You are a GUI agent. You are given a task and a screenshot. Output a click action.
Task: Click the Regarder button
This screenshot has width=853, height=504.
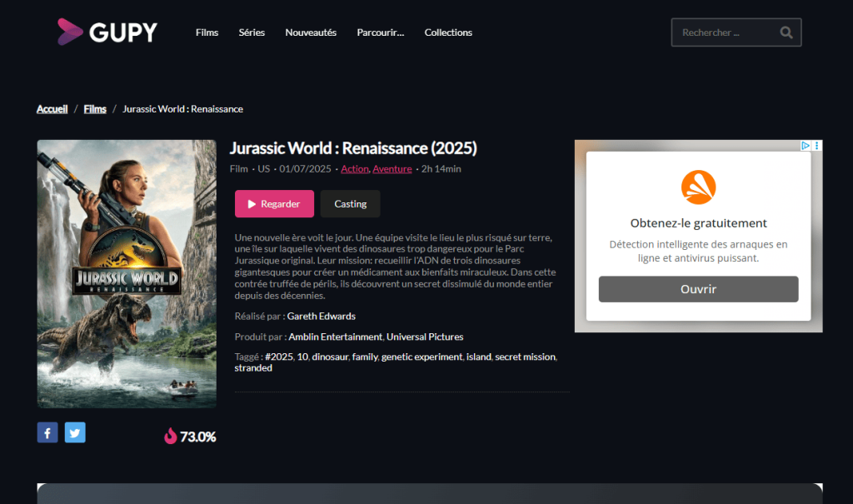[274, 203]
